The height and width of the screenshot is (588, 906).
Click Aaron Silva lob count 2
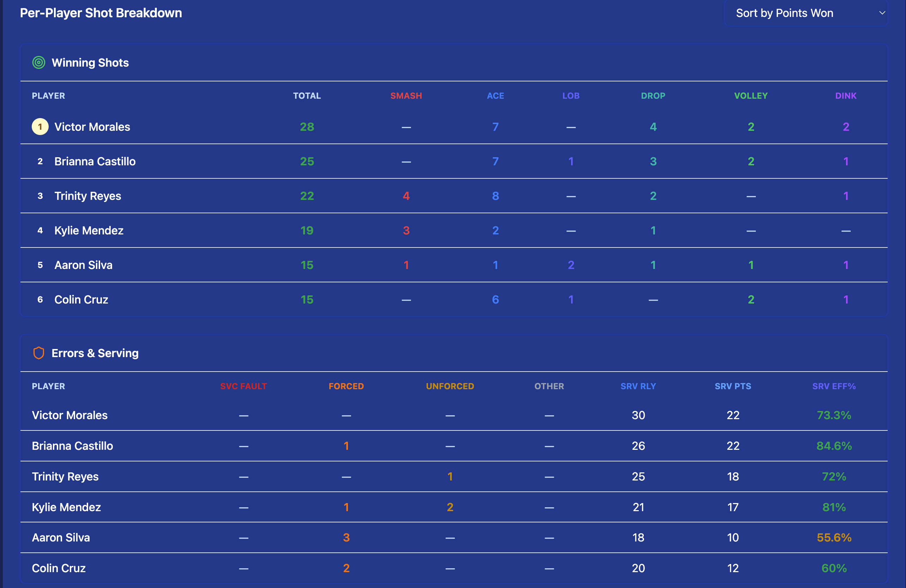coord(571,265)
